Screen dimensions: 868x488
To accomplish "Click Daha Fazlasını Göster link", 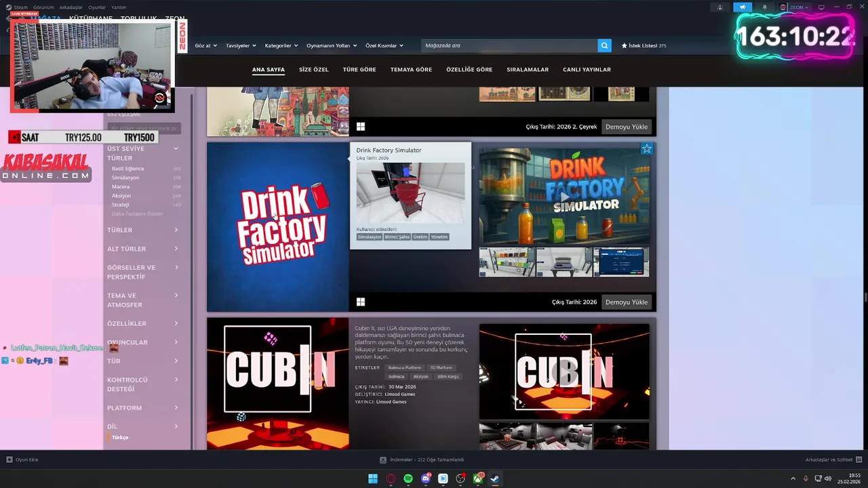I will click(138, 213).
